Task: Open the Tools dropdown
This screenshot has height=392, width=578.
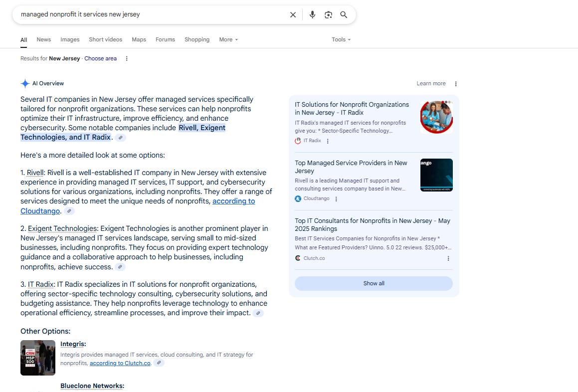Action: [341, 39]
